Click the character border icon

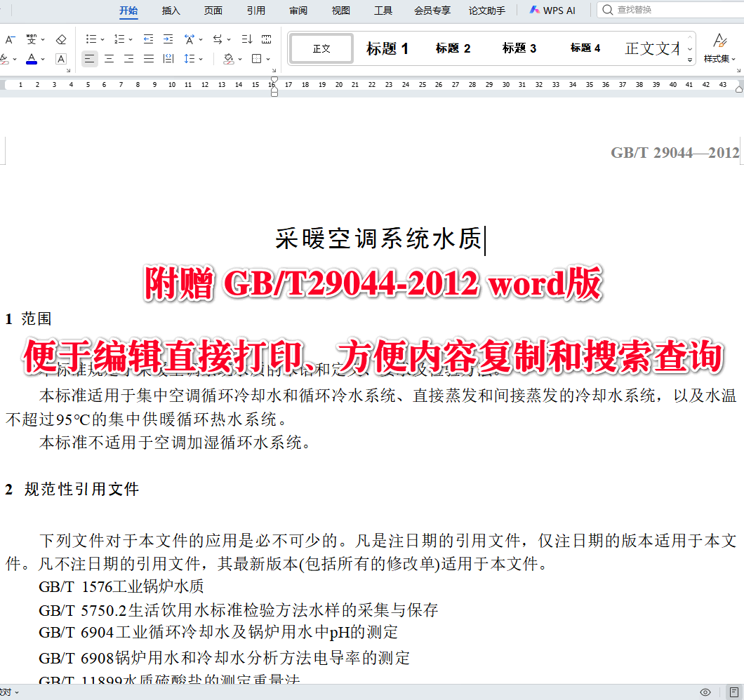(x=61, y=59)
